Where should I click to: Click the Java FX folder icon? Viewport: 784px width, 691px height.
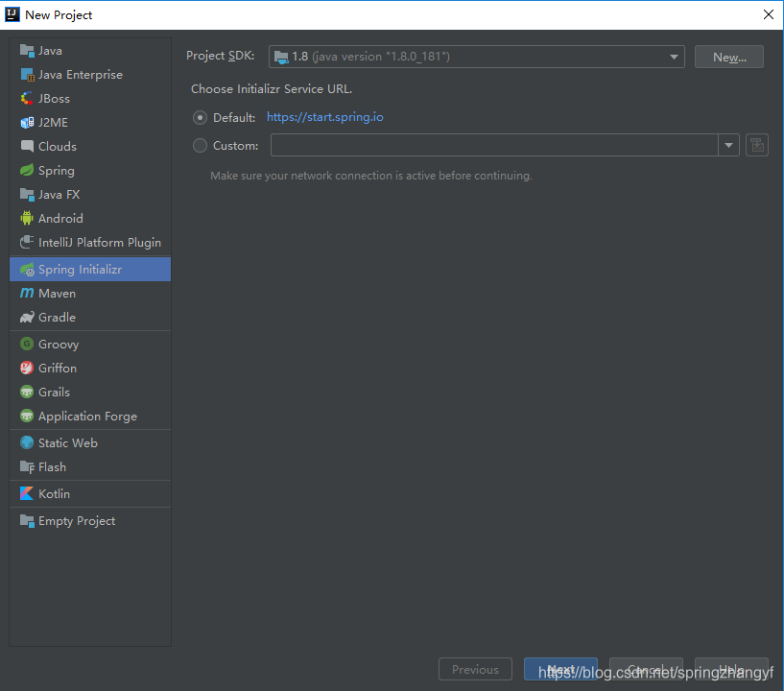(27, 195)
